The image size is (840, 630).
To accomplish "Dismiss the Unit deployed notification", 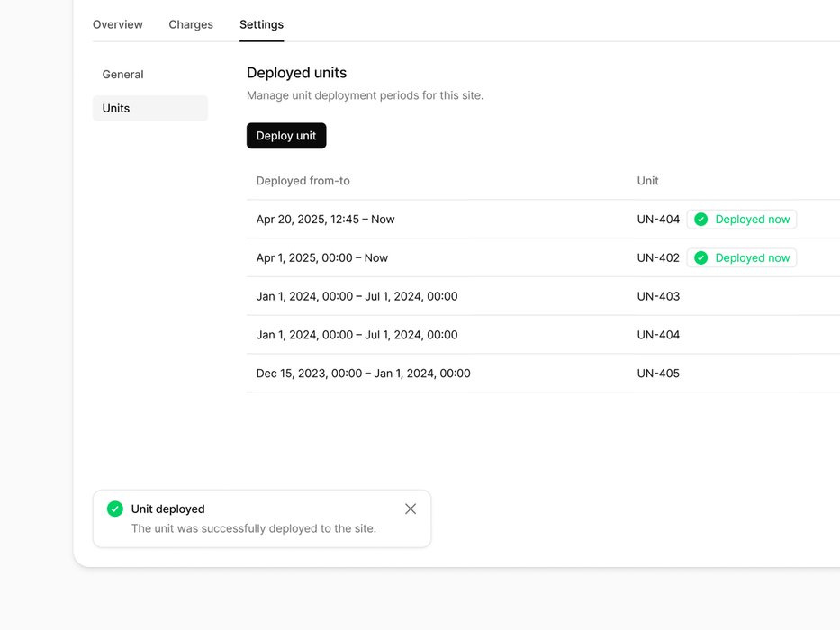I will tap(411, 509).
